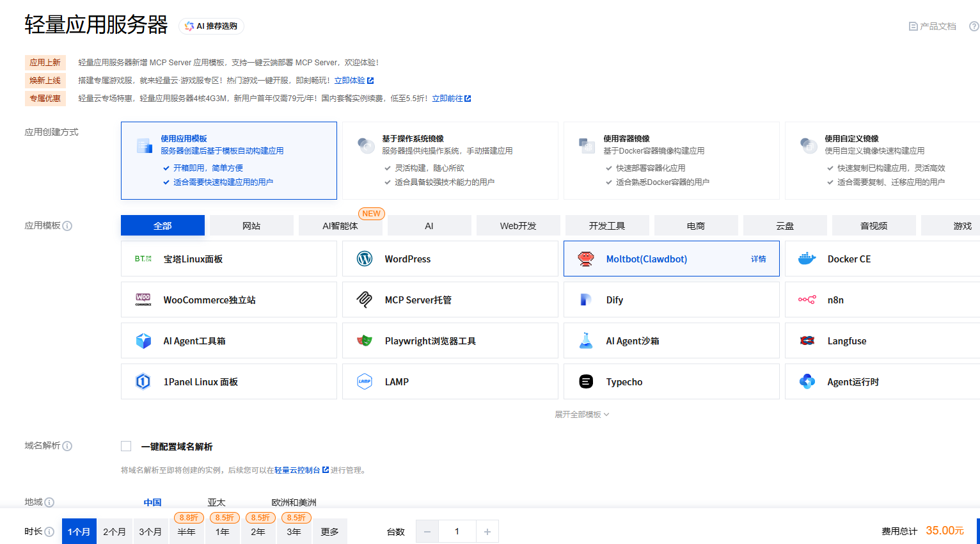Image resolution: width=980 pixels, height=544 pixels.
Task: Click the 台数 quantity input field
Action: click(x=457, y=531)
